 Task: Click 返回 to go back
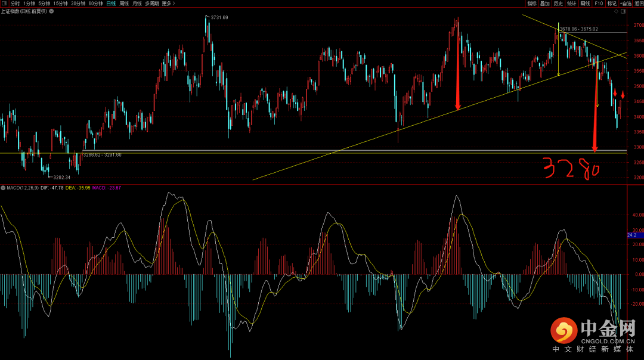pos(639,4)
